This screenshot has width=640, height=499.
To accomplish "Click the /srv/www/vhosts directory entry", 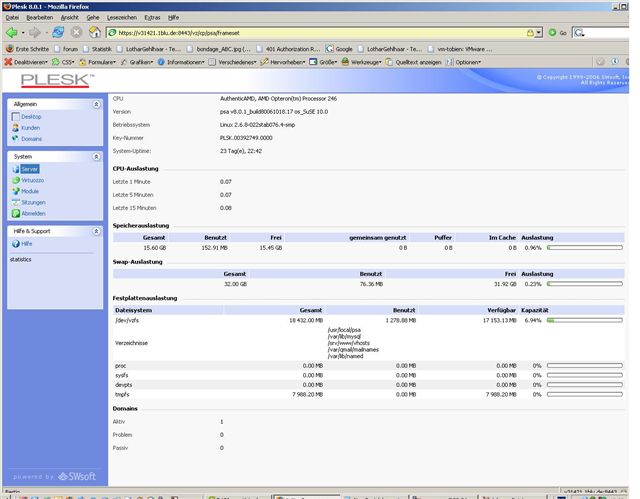I will (x=349, y=343).
